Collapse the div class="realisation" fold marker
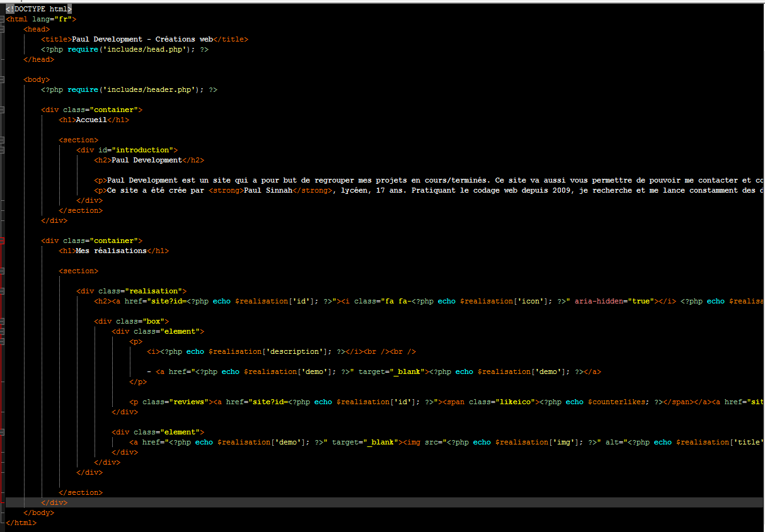The height and width of the screenshot is (532, 765). pos(3,291)
